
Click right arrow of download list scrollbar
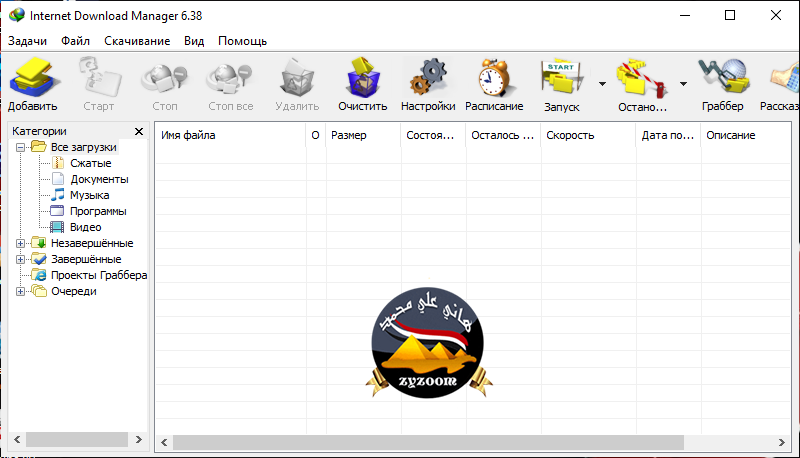[x=782, y=442]
